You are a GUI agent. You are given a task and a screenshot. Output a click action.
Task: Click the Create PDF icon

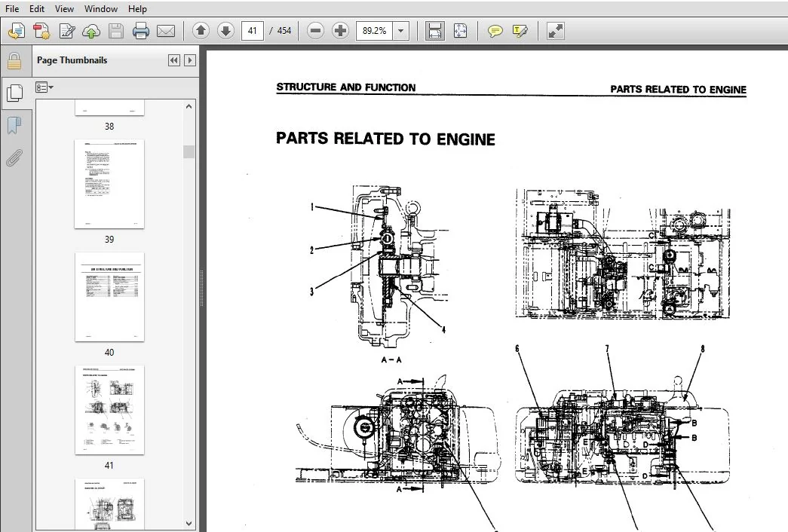point(16,31)
